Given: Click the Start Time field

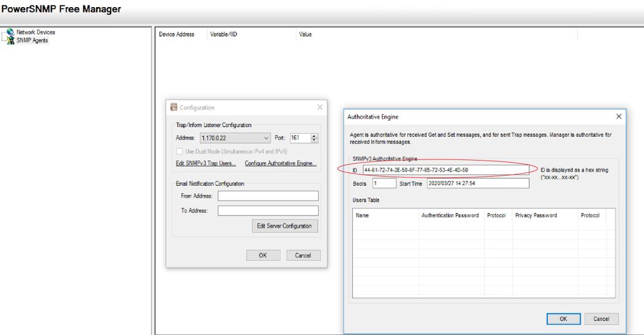Looking at the screenshot, I should [x=478, y=183].
